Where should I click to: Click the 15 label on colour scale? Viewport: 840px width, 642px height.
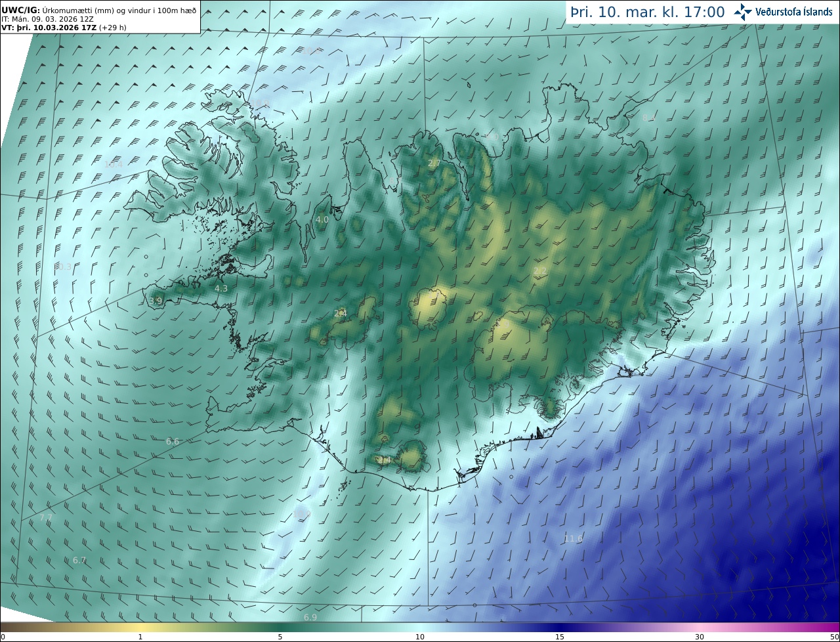point(560,637)
